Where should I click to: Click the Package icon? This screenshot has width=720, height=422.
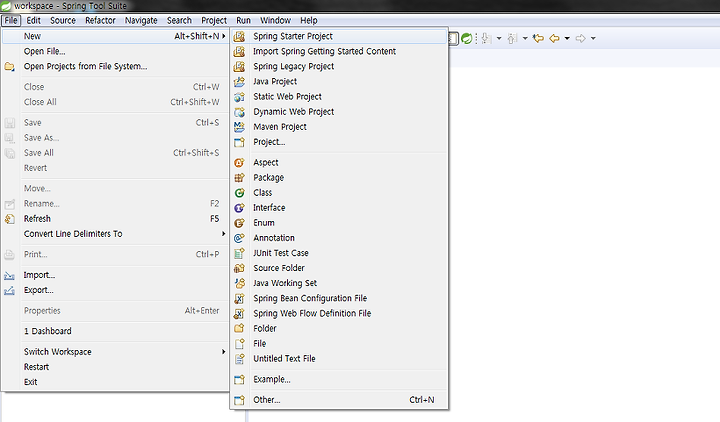(x=239, y=178)
